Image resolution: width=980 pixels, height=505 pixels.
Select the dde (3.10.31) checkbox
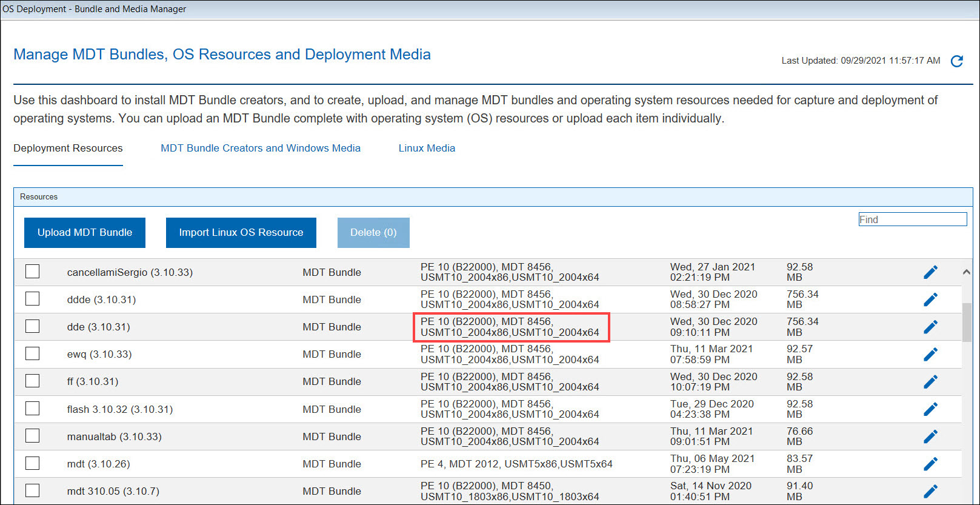[x=33, y=326]
